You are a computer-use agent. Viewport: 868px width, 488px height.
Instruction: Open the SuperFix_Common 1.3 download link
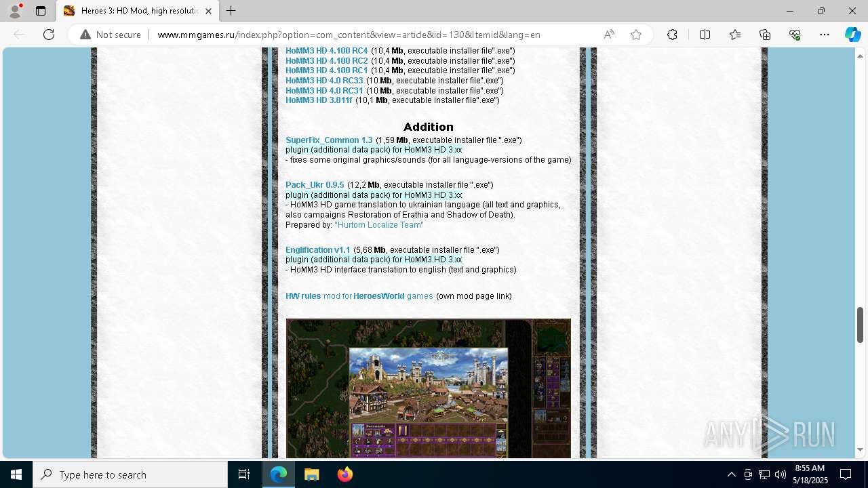329,140
